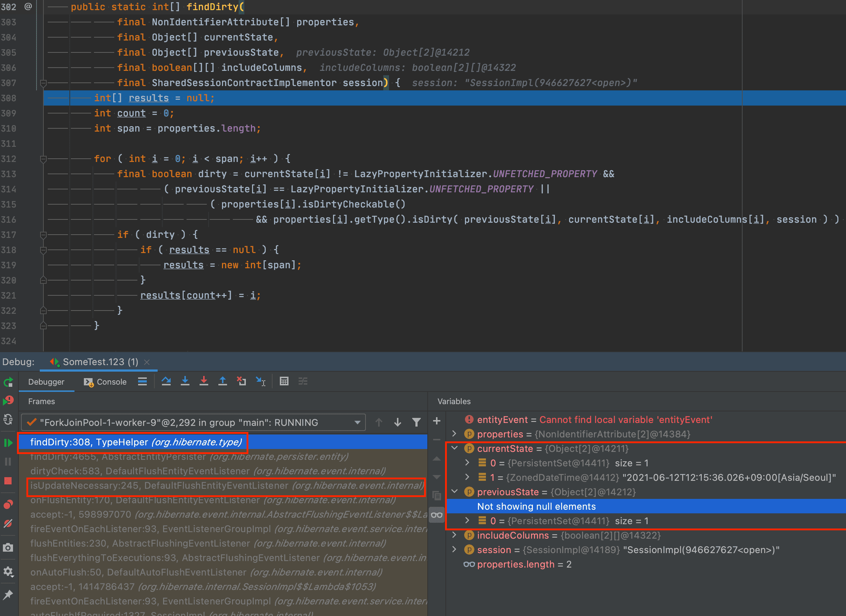Click the Run to Cursor icon
Viewport: 846px width, 616px height.
point(260,381)
